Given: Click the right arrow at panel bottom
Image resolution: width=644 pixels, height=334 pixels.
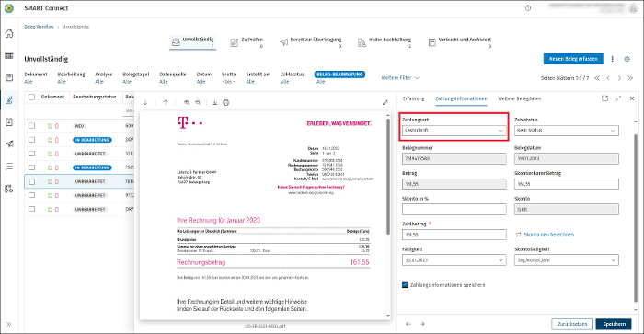Looking at the screenshot, I should click(421, 324).
